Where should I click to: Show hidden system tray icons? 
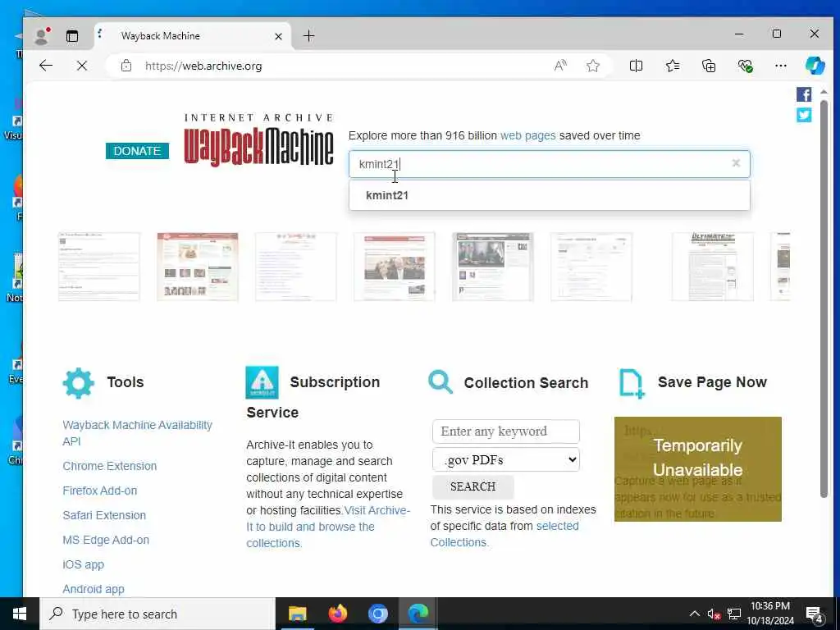[x=694, y=614]
